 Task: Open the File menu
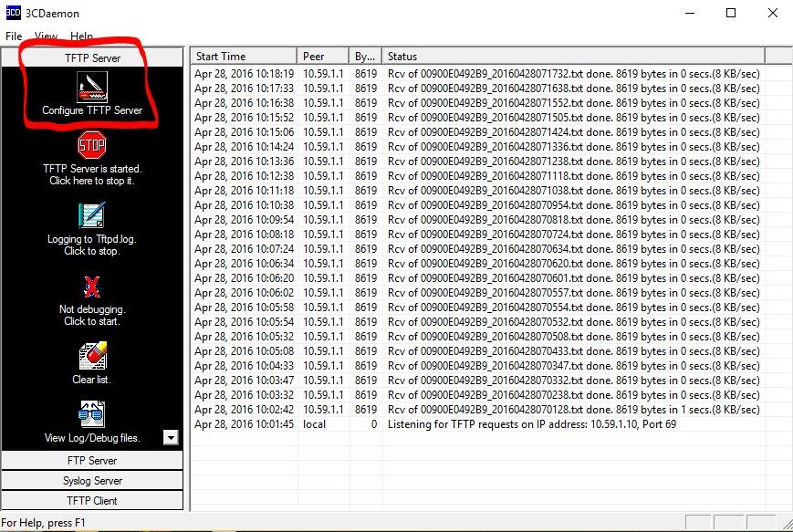[x=14, y=37]
